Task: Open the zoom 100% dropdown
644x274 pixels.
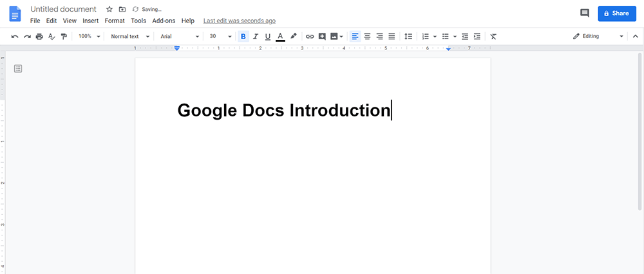Action: coord(89,37)
